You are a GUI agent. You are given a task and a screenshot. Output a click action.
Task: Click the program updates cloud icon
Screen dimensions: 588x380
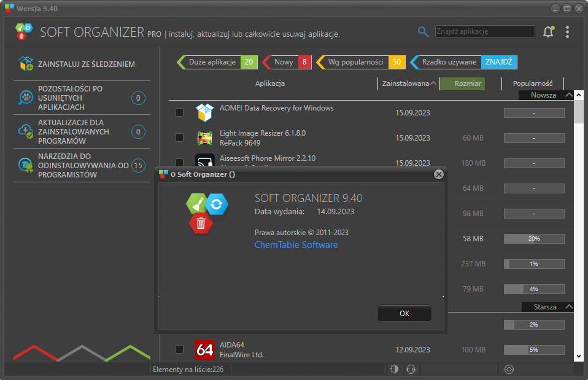coord(26,131)
